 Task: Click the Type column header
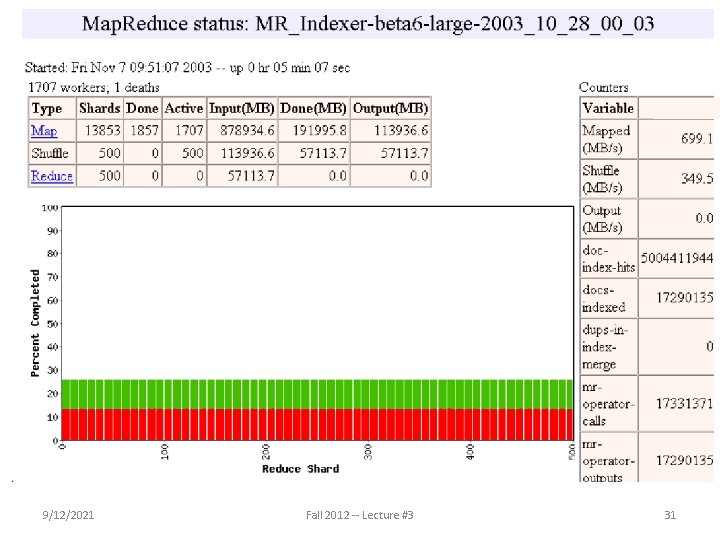pos(46,109)
